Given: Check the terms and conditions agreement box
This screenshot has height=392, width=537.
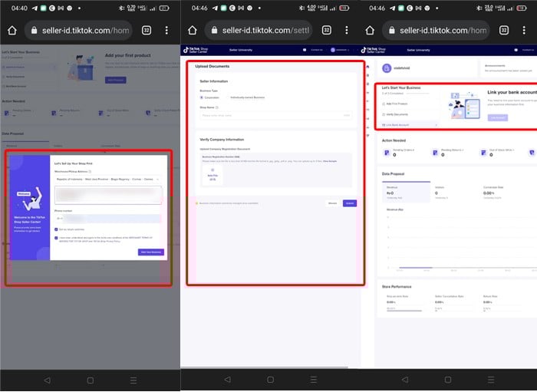Looking at the screenshot, I should click(x=56, y=238).
